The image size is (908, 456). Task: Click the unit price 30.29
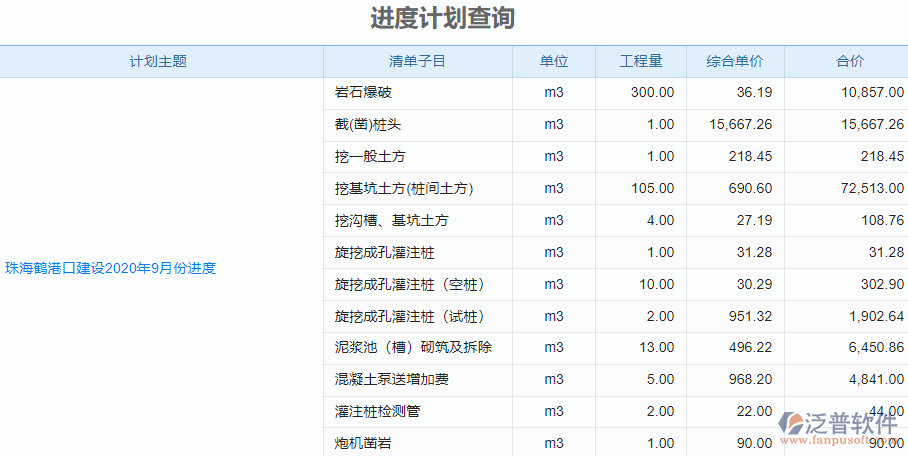point(754,284)
